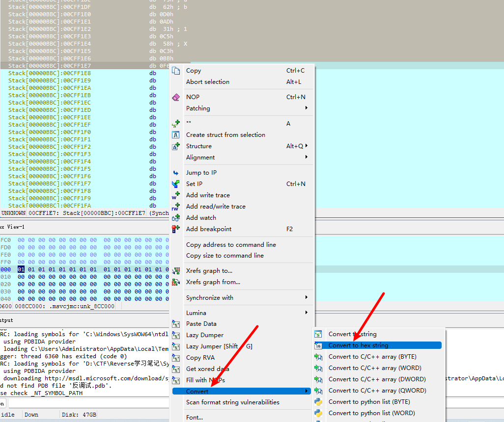Screen dimensions: 504x422
Task: Select highlighted 01 byte in Hex View
Action: (x=21, y=269)
